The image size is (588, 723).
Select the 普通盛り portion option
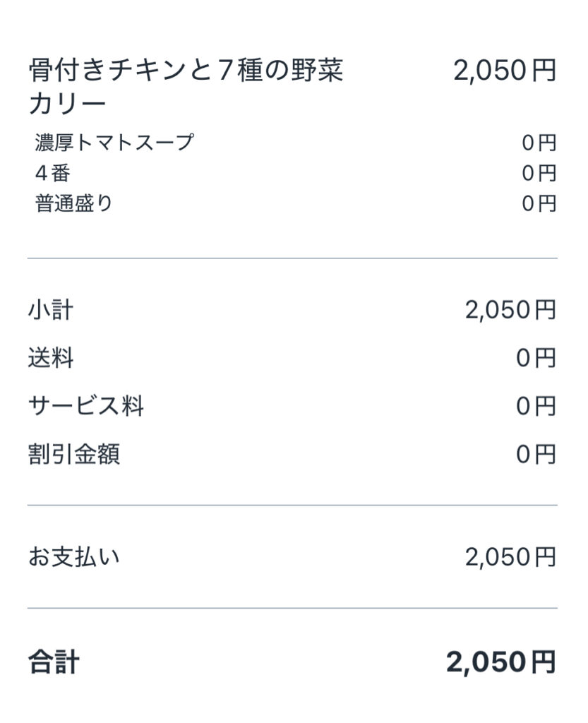tap(73, 203)
